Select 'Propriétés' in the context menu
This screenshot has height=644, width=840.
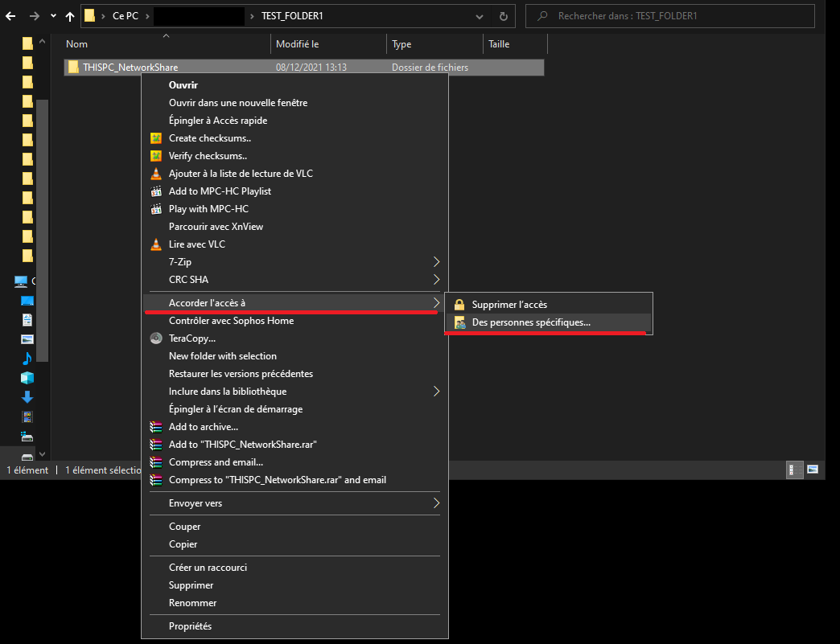[x=190, y=626]
